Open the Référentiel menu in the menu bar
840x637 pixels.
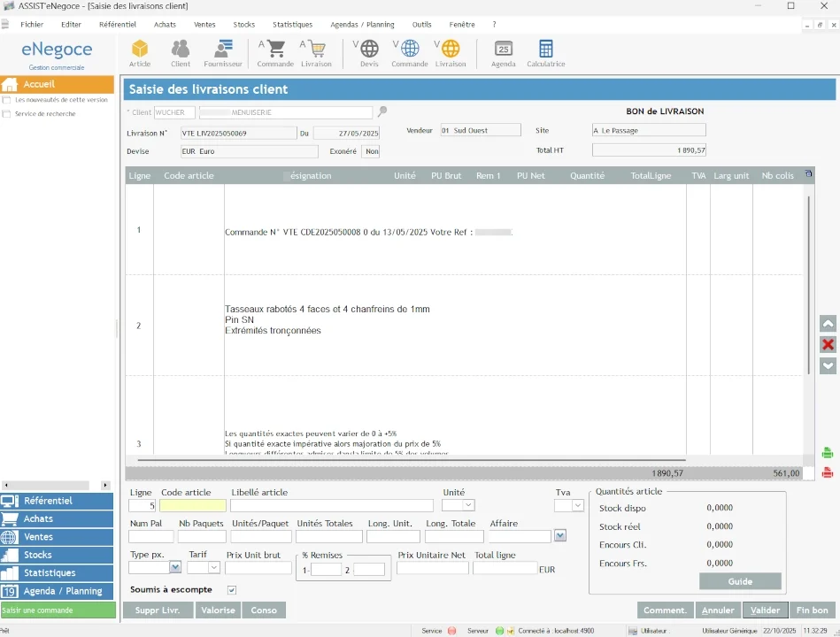[x=118, y=25]
